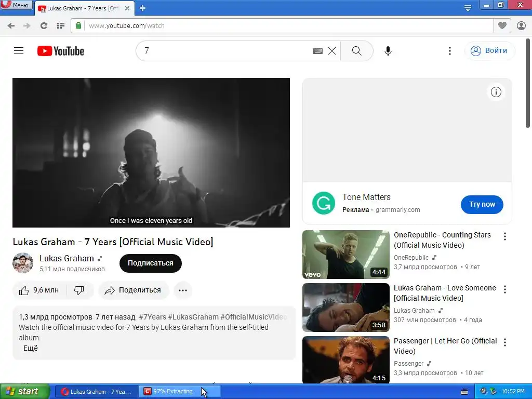Open the Opera Меню button
532x399 pixels.
pyautogui.click(x=16, y=5)
